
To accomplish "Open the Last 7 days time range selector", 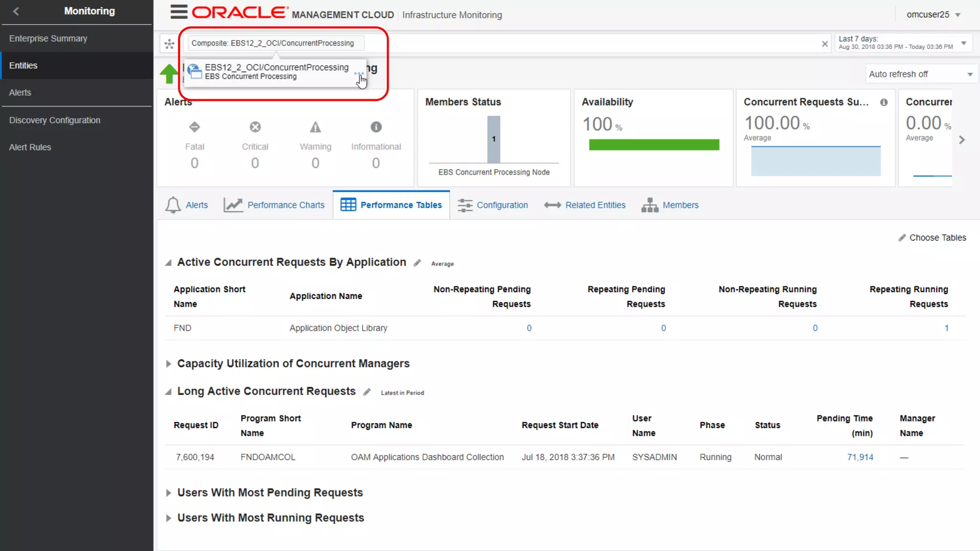I will [903, 43].
